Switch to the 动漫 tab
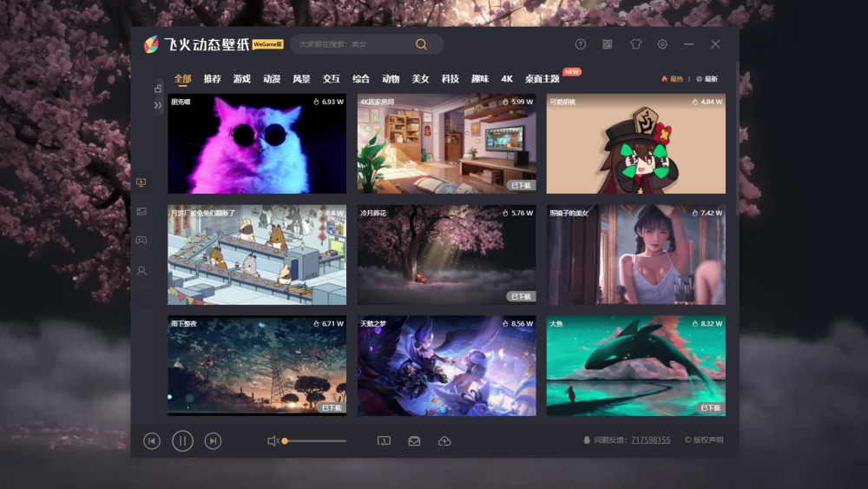The height and width of the screenshot is (489, 868). (x=272, y=79)
